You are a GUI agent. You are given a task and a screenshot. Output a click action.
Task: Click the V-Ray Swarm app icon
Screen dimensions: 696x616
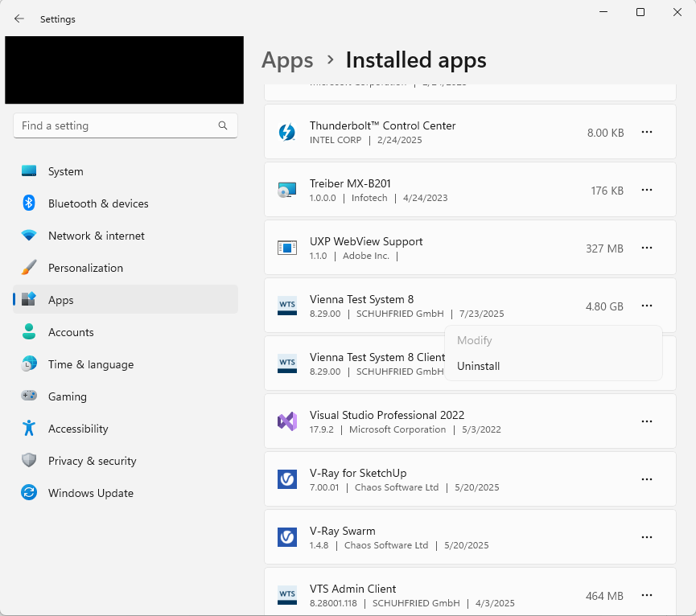click(x=286, y=537)
